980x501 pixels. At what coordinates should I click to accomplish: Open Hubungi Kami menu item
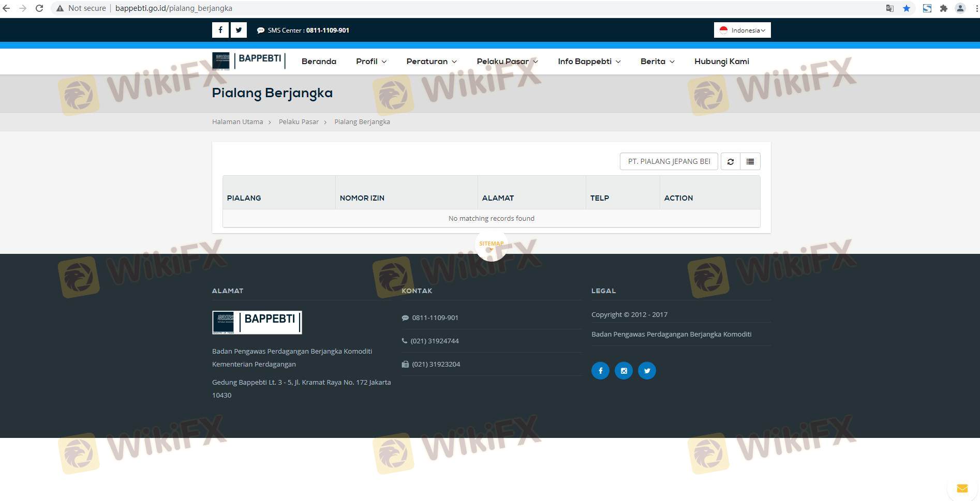721,62
